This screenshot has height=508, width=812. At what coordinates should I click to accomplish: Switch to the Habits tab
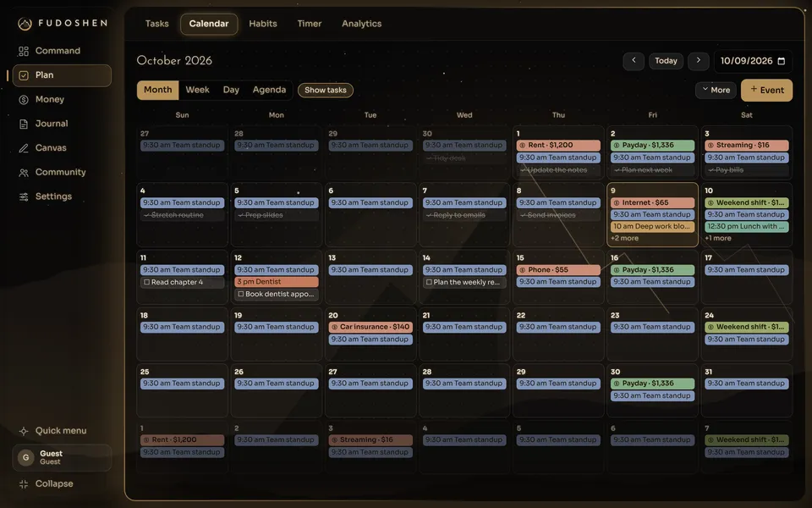click(263, 24)
